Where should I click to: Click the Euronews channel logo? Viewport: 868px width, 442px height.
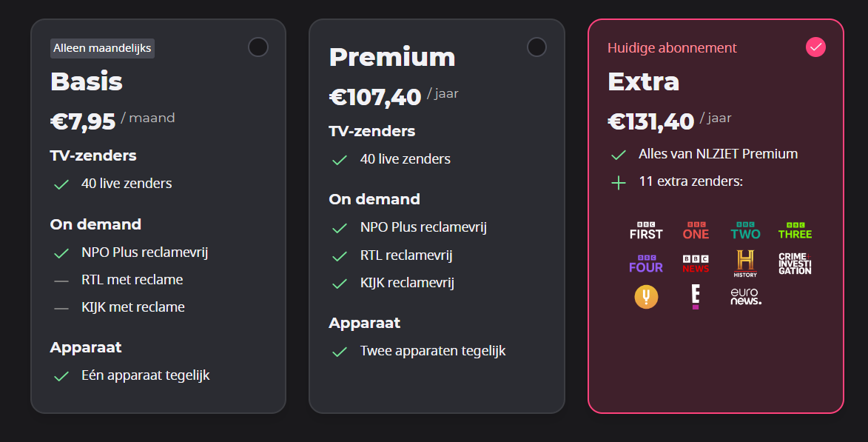click(746, 296)
